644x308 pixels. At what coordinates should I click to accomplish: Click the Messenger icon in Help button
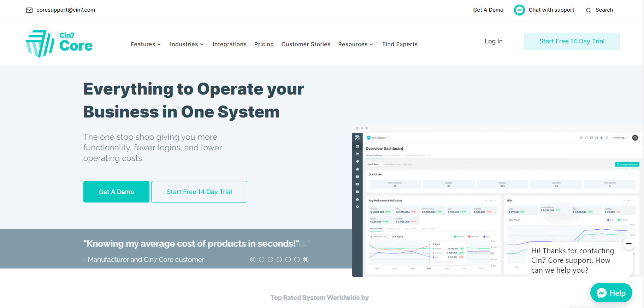click(x=602, y=293)
